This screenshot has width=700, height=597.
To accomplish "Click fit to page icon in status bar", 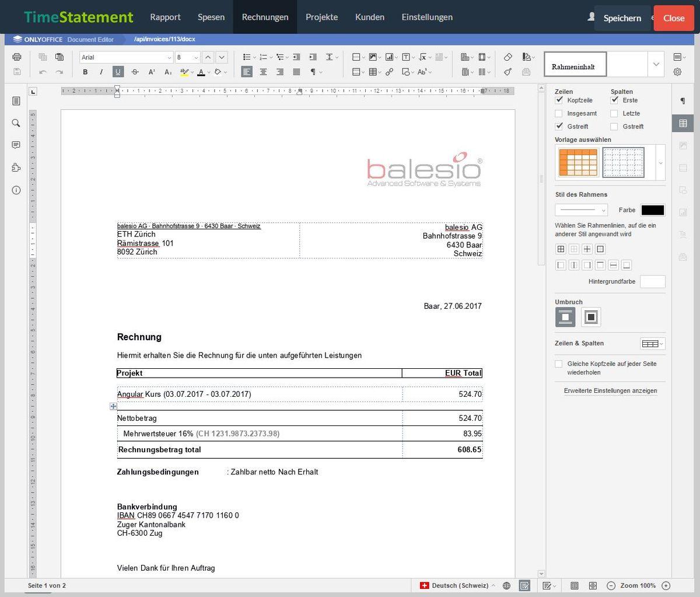I will click(x=574, y=585).
